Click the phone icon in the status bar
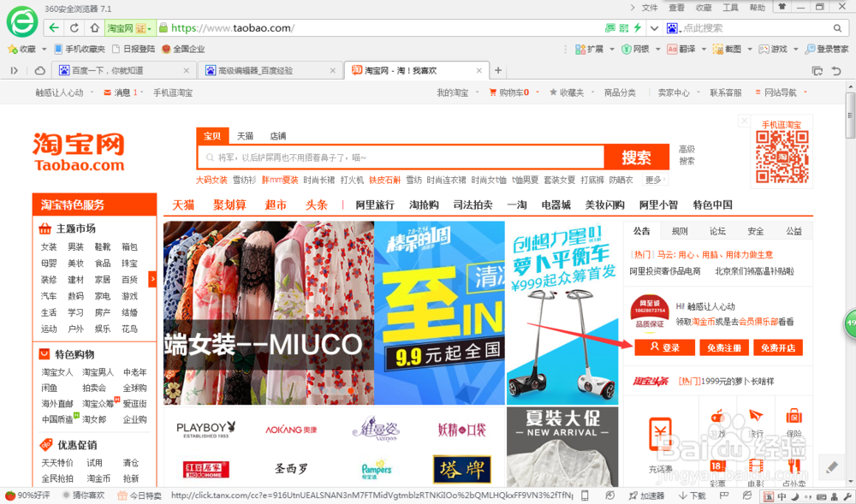856x504 pixels. 585,495
